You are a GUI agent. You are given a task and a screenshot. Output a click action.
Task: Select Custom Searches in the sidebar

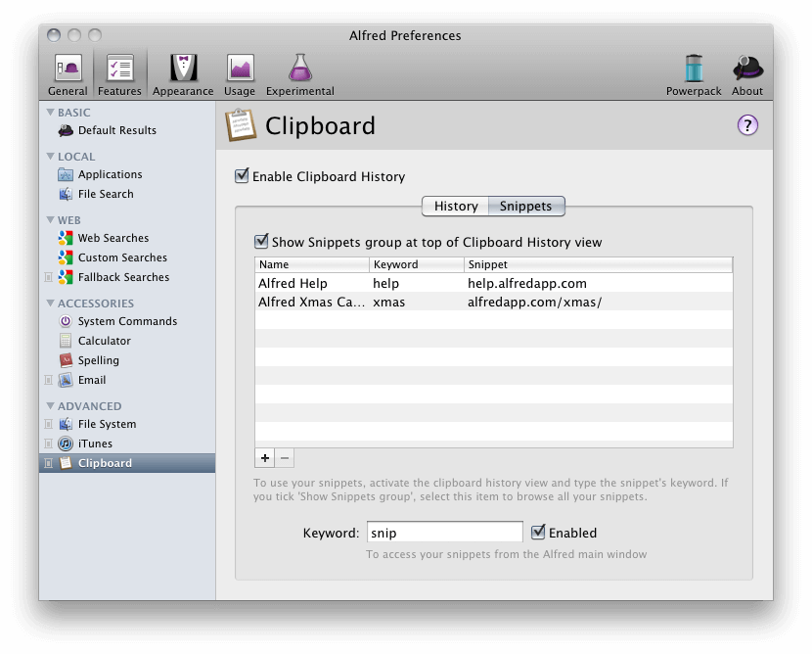(122, 258)
